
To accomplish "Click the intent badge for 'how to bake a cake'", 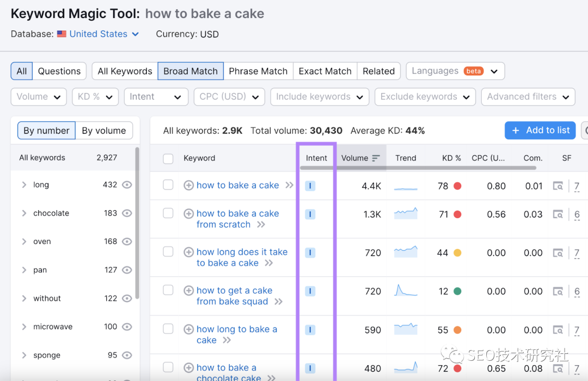I will (x=310, y=186).
